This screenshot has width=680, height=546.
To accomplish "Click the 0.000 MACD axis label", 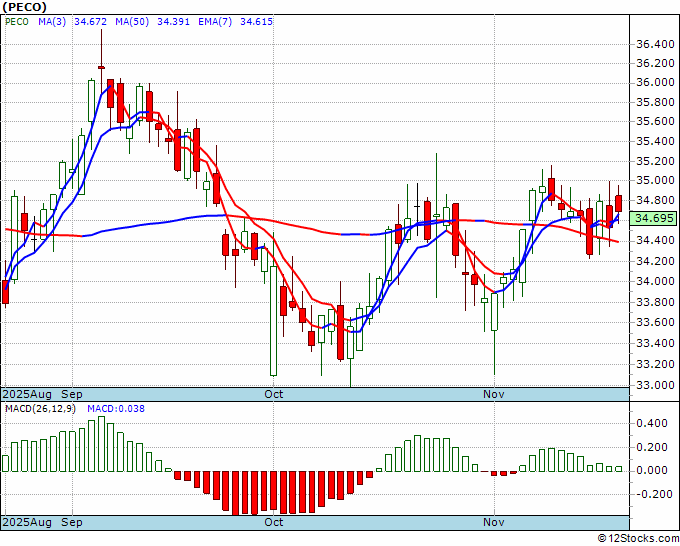I will pyautogui.click(x=652, y=471).
